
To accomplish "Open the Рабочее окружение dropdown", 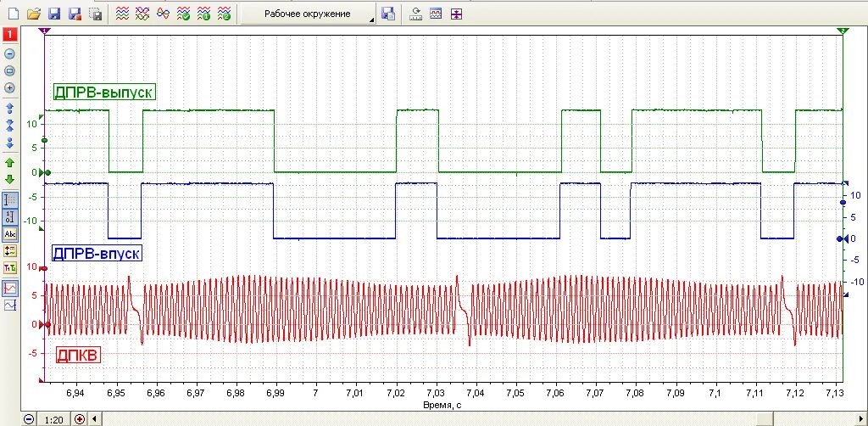I will click(x=308, y=14).
